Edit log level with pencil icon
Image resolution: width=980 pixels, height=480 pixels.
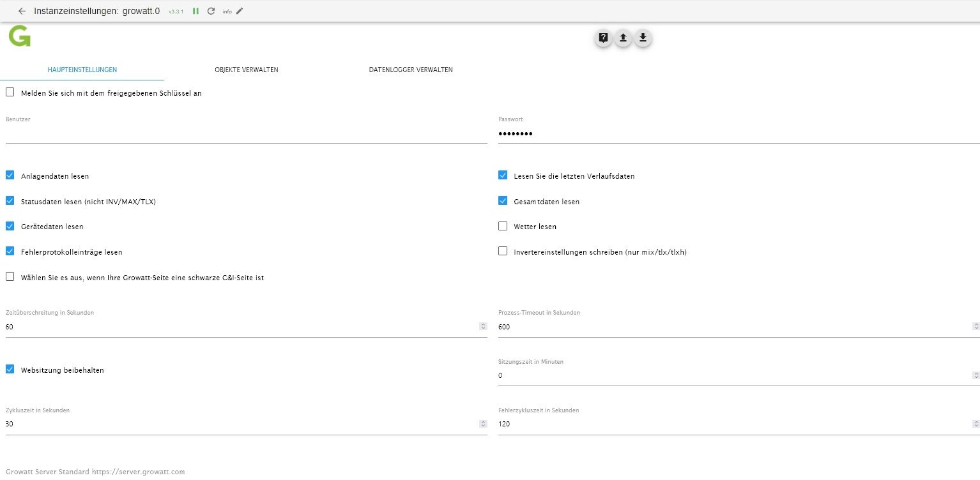[x=240, y=11]
